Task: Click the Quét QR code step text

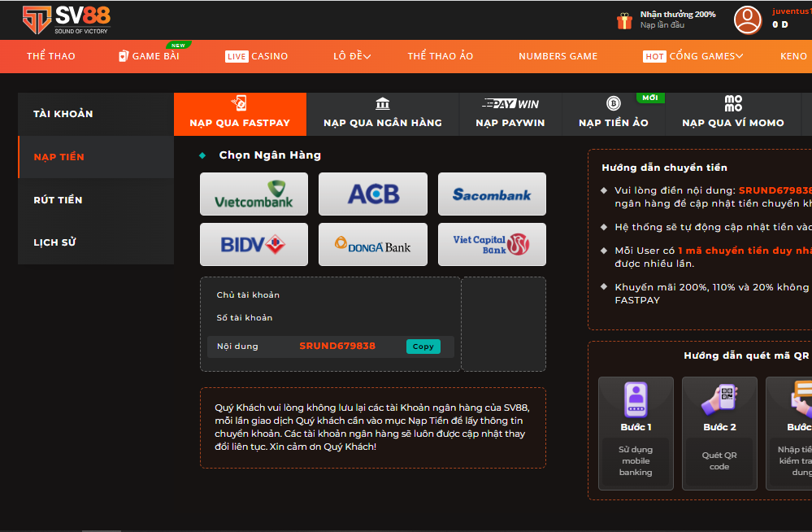Action: pyautogui.click(x=719, y=461)
